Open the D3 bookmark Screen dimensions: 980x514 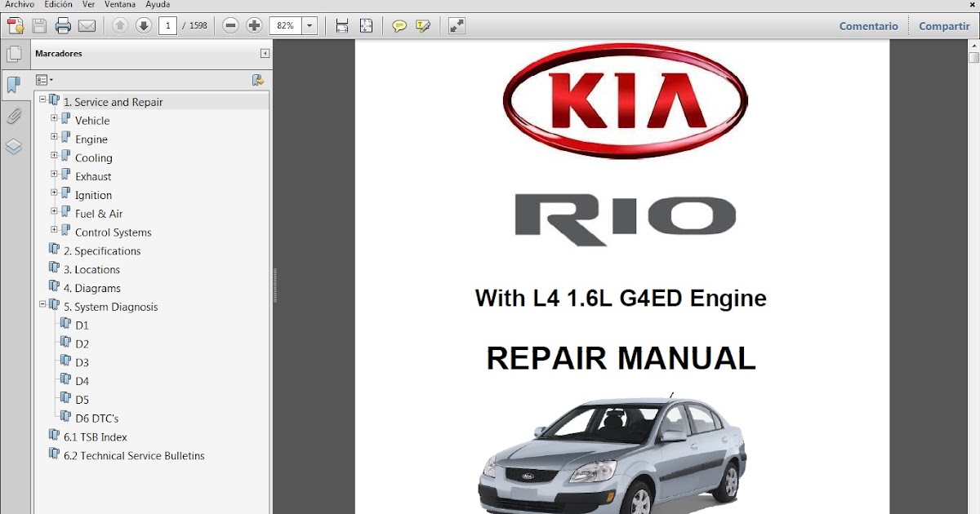click(82, 362)
